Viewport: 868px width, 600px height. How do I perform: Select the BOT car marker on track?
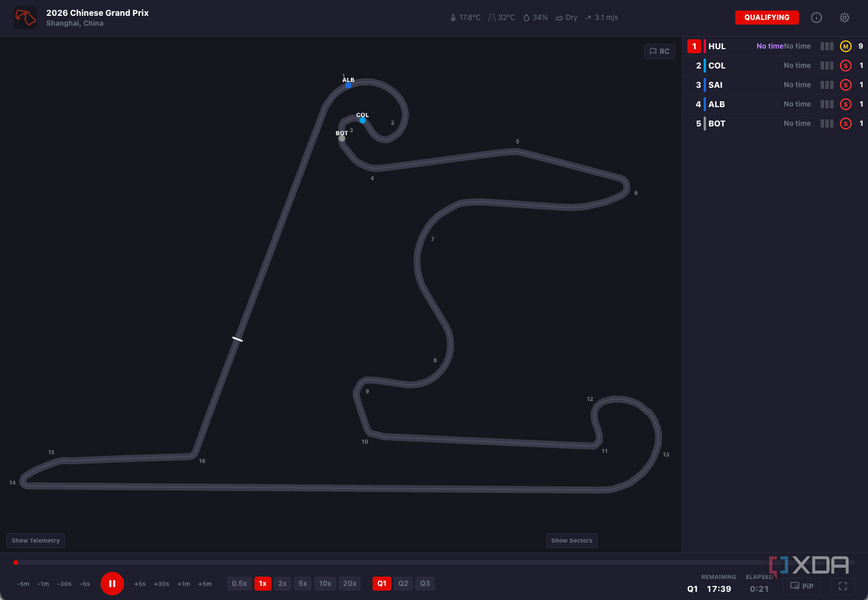pos(342,139)
